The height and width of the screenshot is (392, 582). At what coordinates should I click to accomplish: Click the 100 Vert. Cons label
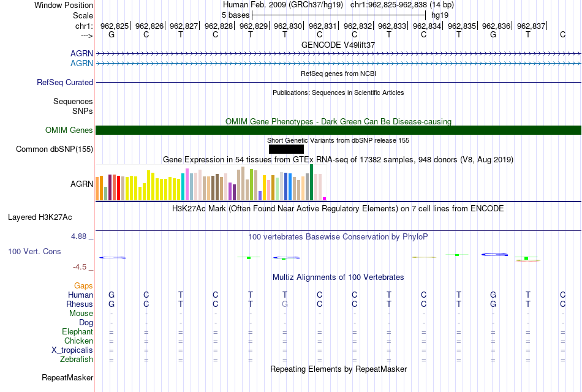(34, 251)
